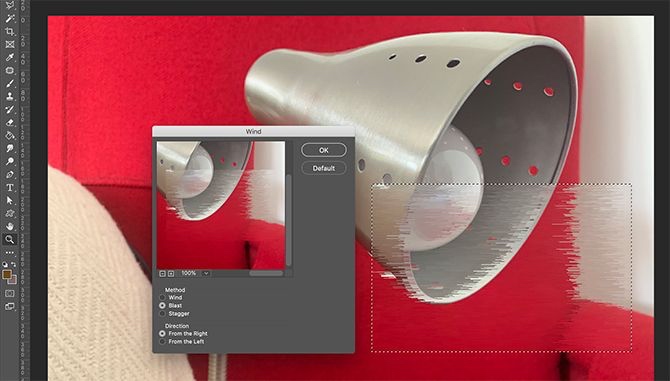This screenshot has width=670, height=381.
Task: Select the Magic Wand tool
Action: click(9, 18)
